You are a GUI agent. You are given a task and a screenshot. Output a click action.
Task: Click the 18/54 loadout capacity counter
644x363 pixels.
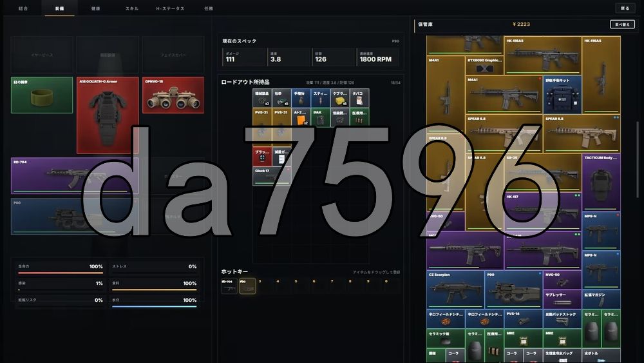coord(395,83)
